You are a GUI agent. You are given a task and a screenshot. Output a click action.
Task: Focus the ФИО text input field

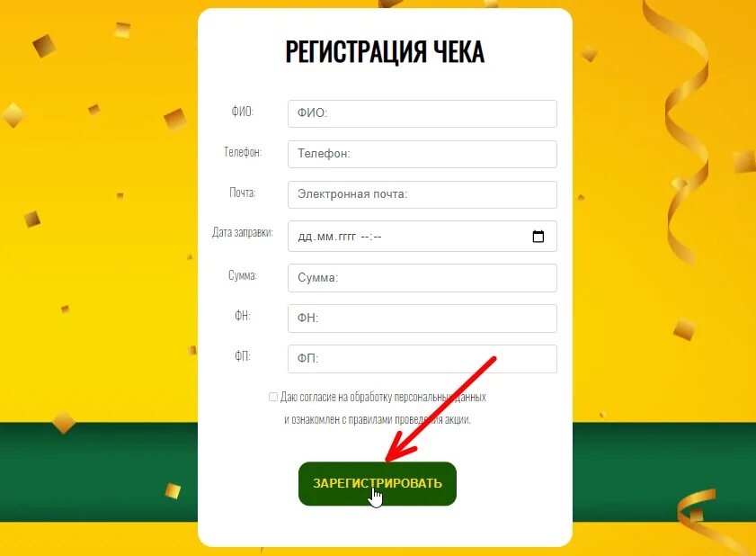point(422,113)
